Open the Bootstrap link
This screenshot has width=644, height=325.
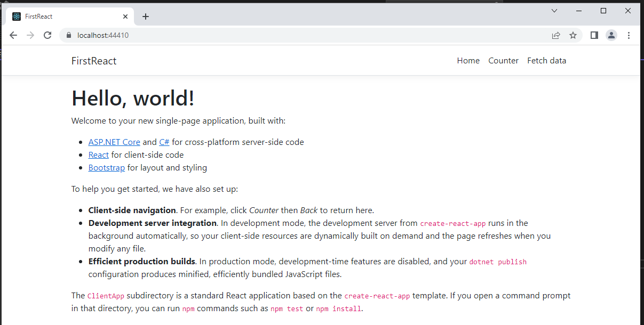point(107,168)
